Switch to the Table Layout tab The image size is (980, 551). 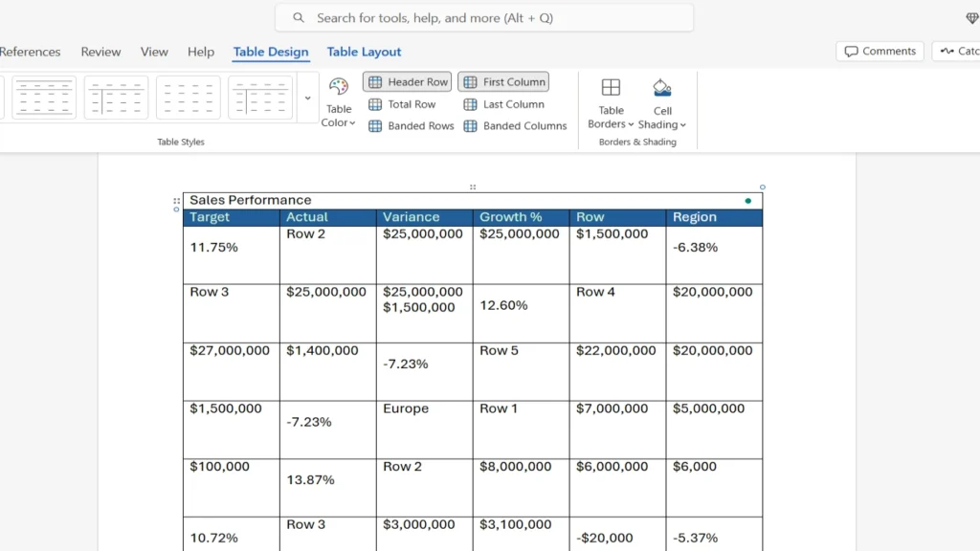coord(364,52)
